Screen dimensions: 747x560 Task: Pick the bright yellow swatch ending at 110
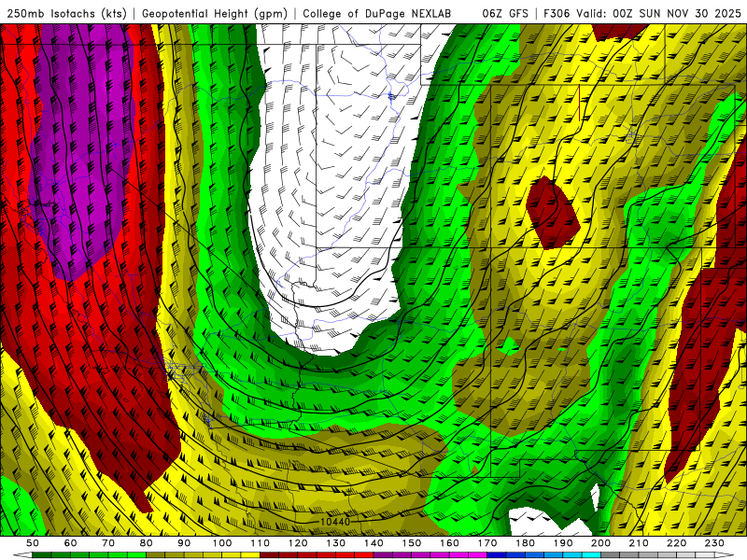pyautogui.click(x=250, y=555)
